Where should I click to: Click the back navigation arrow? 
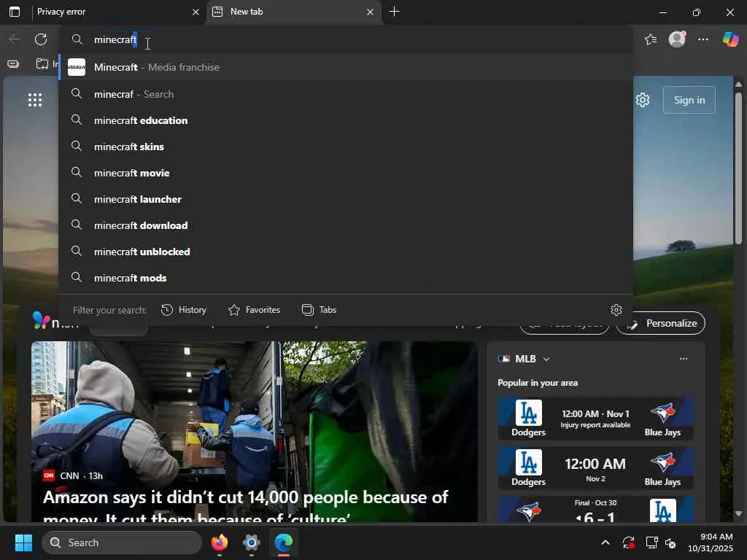15,39
